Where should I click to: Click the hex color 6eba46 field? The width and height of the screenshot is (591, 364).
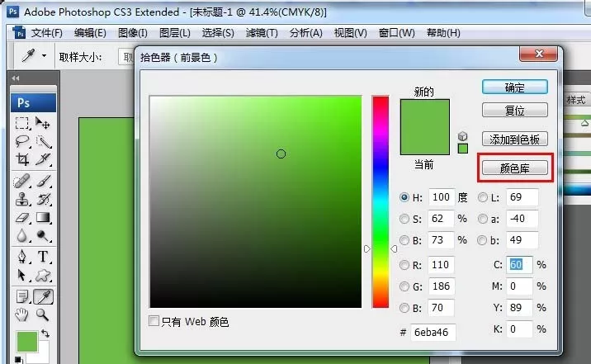[433, 332]
